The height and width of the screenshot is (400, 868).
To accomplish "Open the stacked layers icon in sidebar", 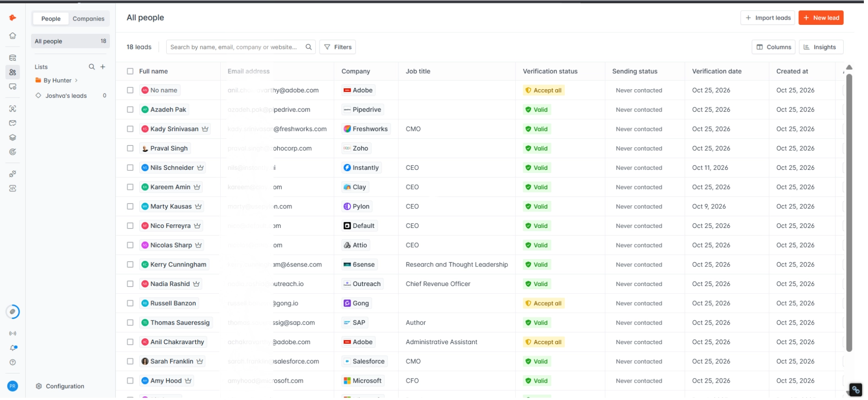I will point(13,137).
